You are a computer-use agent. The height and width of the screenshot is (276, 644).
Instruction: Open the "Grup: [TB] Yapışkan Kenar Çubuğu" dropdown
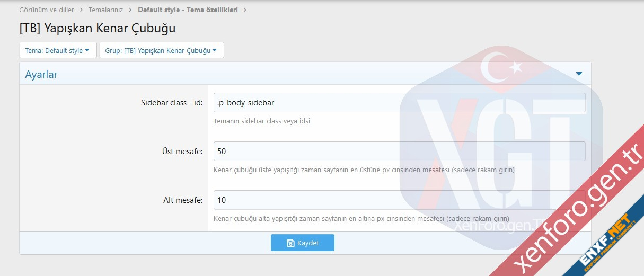point(161,51)
